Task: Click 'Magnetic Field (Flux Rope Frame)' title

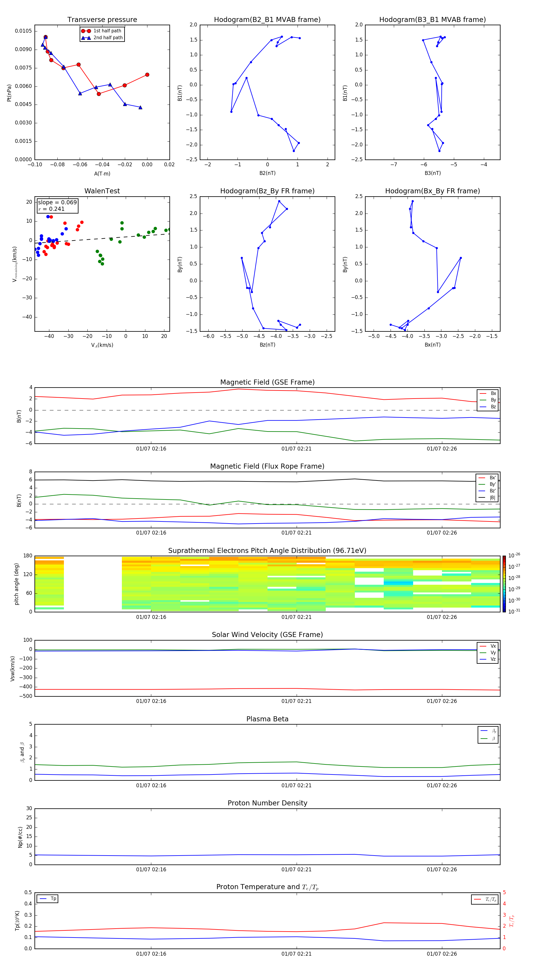Action: tap(267, 467)
